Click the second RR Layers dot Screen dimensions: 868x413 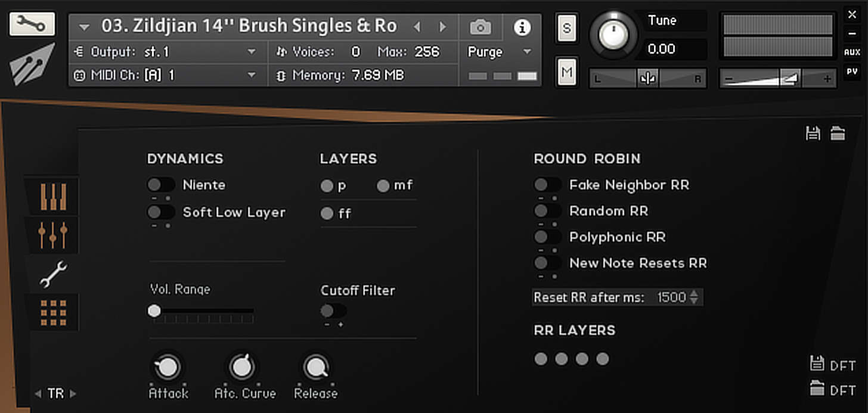tap(562, 359)
